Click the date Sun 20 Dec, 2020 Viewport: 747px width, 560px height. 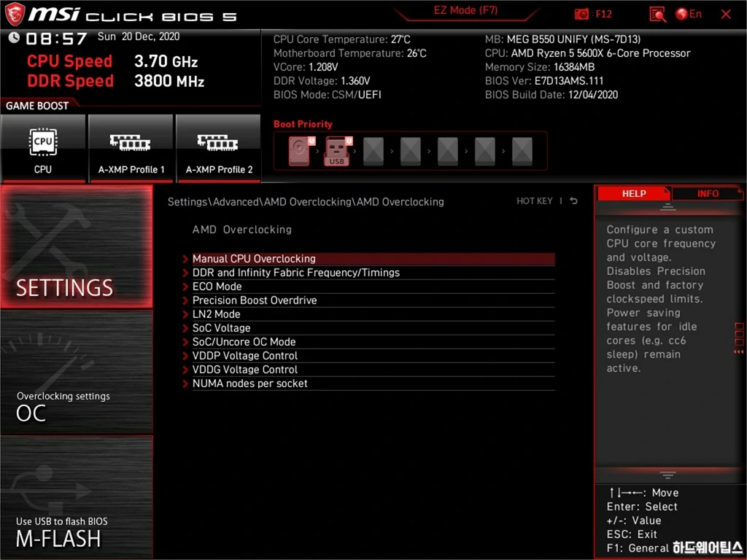(x=139, y=36)
